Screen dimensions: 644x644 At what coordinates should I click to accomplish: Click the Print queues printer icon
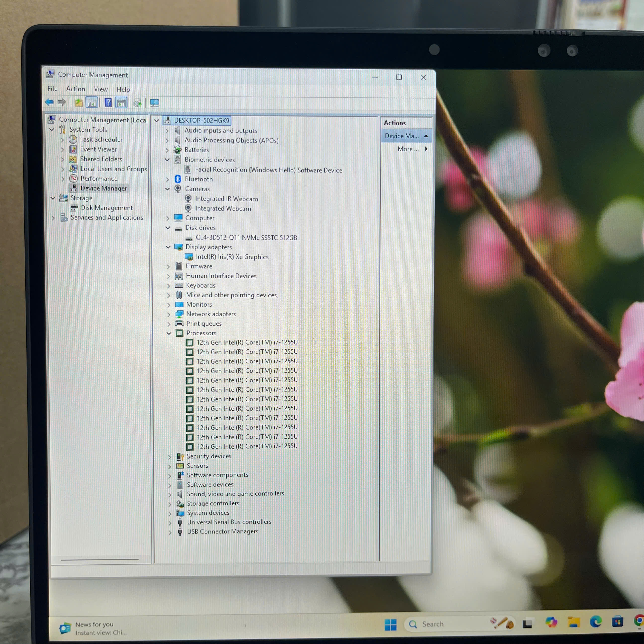(179, 323)
